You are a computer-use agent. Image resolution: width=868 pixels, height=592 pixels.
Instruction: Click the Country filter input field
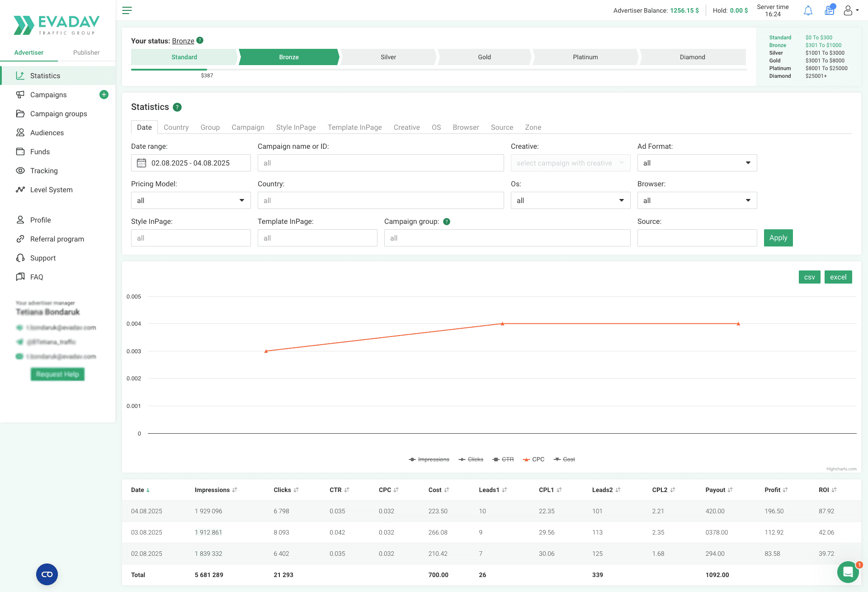click(x=381, y=200)
